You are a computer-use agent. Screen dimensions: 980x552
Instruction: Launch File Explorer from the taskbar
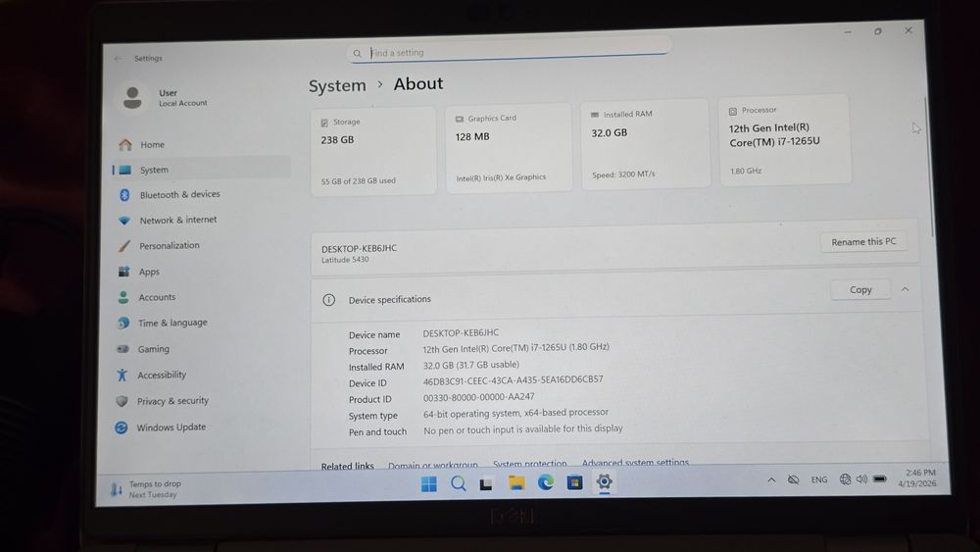(516, 482)
